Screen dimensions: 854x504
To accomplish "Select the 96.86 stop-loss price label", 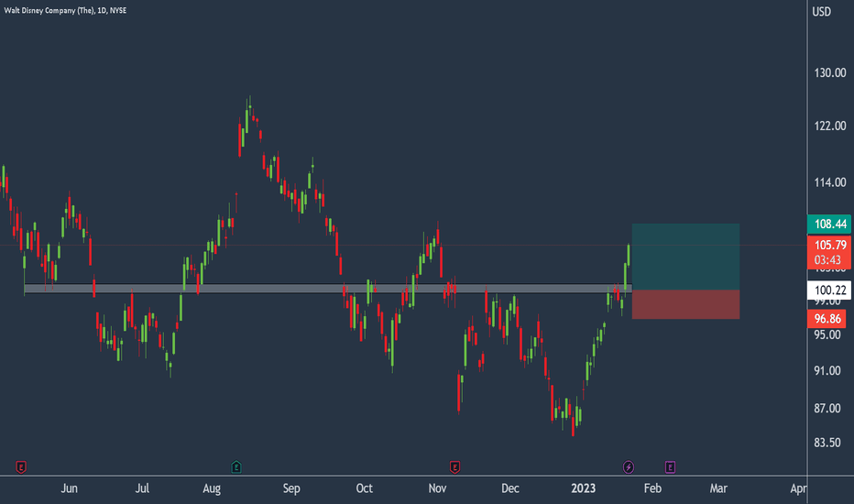I will (827, 319).
